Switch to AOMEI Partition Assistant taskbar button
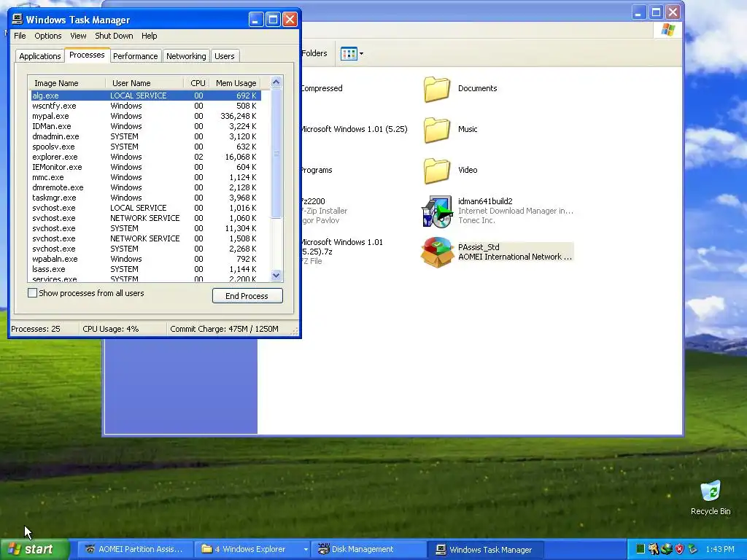 134,549
